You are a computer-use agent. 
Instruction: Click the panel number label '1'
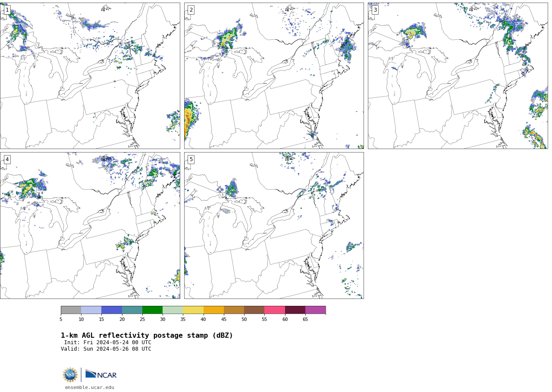click(x=7, y=10)
